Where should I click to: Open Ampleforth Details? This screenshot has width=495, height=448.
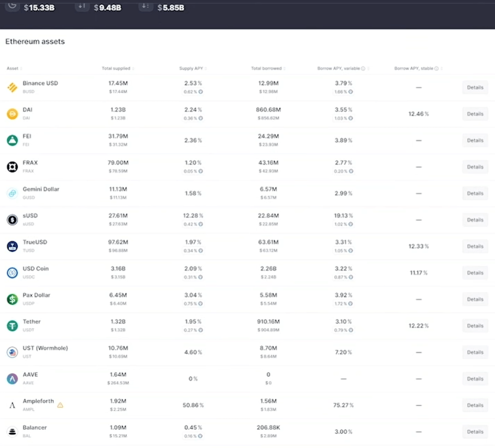[475, 405]
